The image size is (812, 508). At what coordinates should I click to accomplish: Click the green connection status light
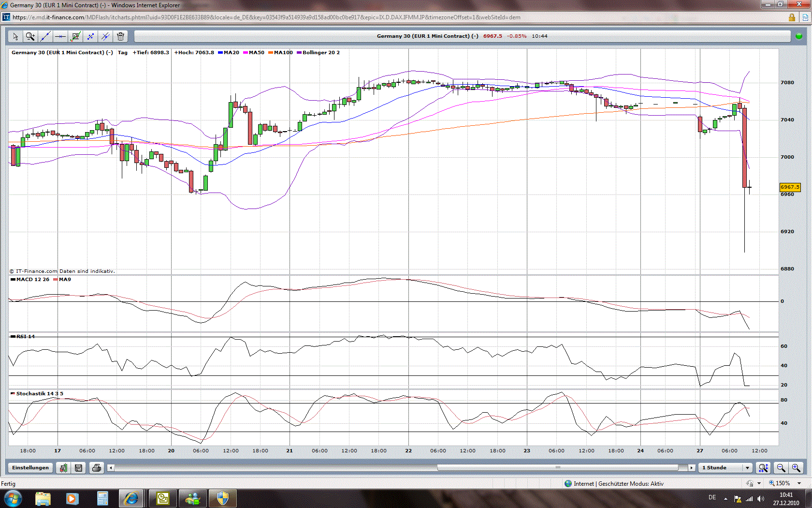[799, 36]
